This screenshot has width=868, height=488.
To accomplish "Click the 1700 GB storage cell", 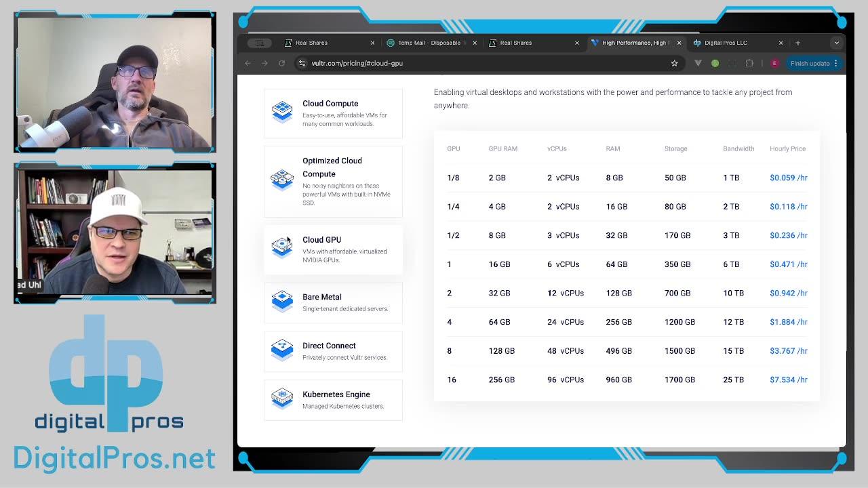I will [680, 380].
